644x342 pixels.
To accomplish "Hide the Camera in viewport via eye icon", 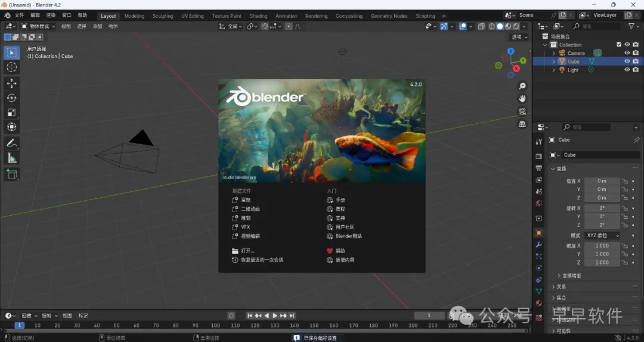I will click(627, 53).
